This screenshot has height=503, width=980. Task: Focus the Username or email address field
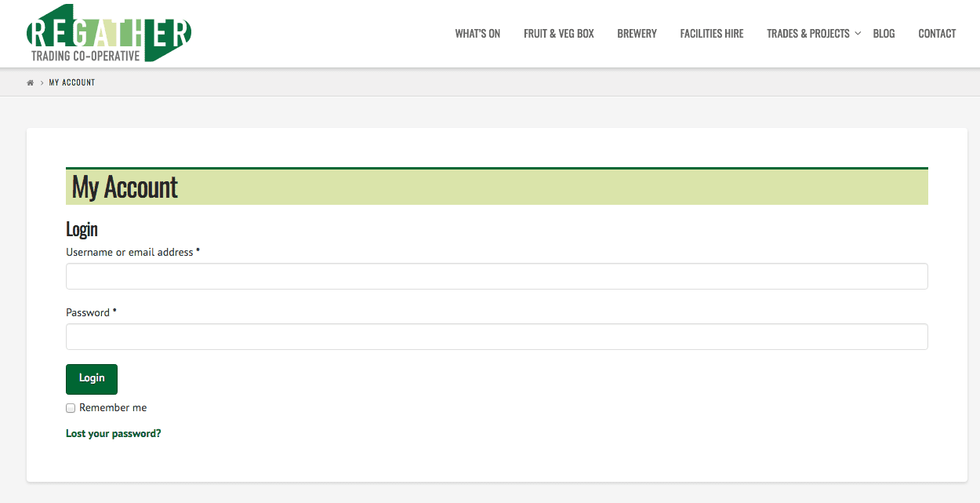497,276
